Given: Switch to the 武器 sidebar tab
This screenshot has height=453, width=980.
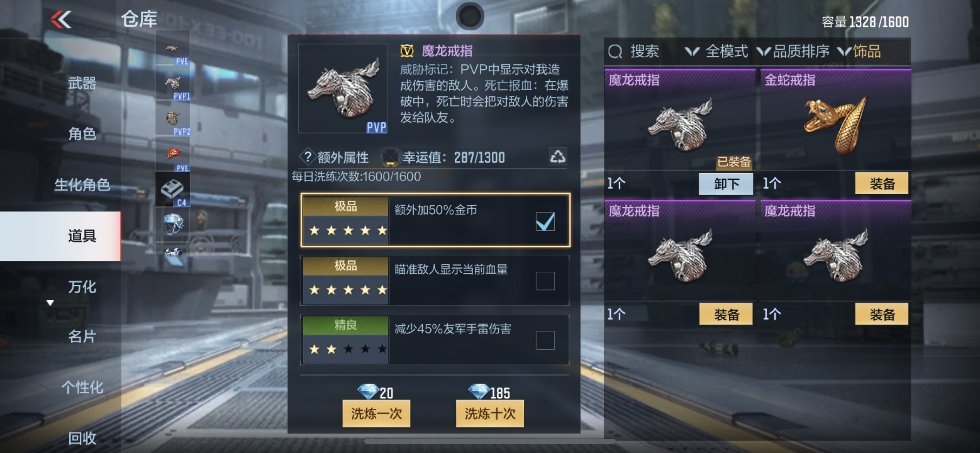Looking at the screenshot, I should coord(82,83).
